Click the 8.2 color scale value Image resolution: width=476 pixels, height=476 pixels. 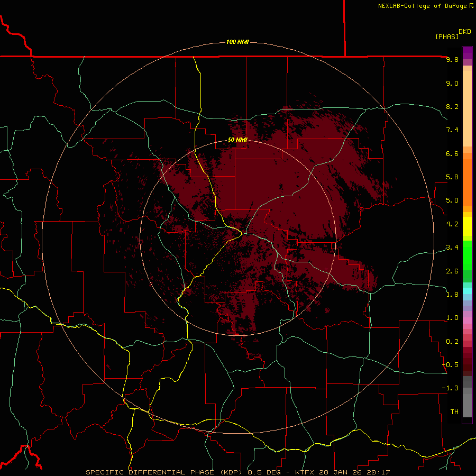point(452,106)
